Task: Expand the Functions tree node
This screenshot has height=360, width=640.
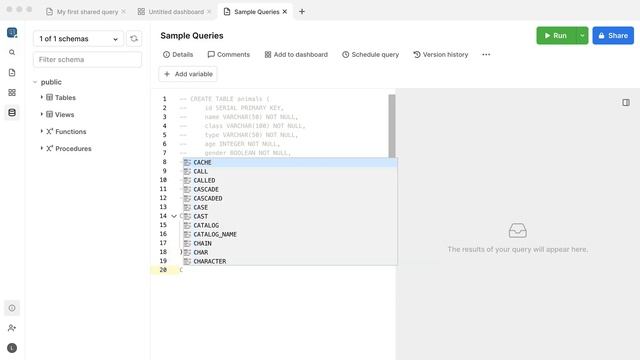Action: pos(42,131)
